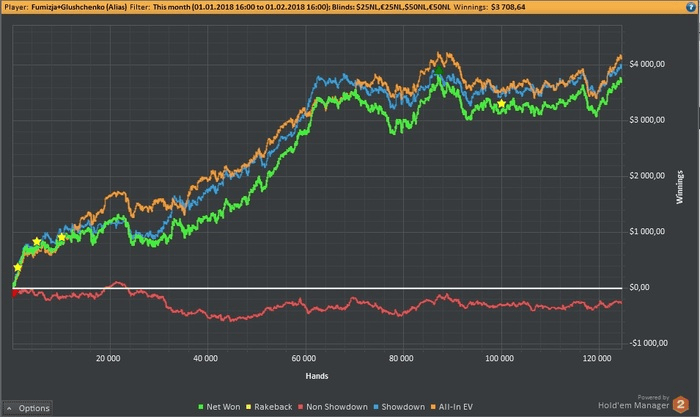Screen dimensions: 700x417
Task: Click the Hands axis label
Action: (317, 376)
